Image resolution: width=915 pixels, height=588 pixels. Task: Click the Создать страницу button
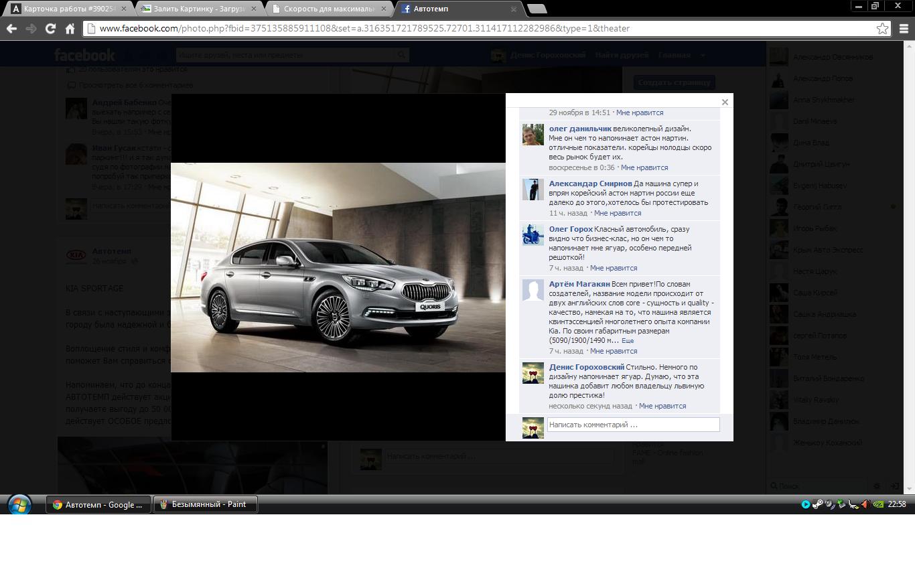click(x=674, y=82)
